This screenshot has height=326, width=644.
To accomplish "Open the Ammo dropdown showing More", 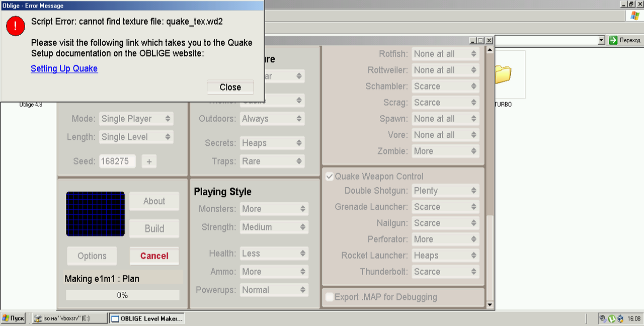I will pyautogui.click(x=274, y=272).
